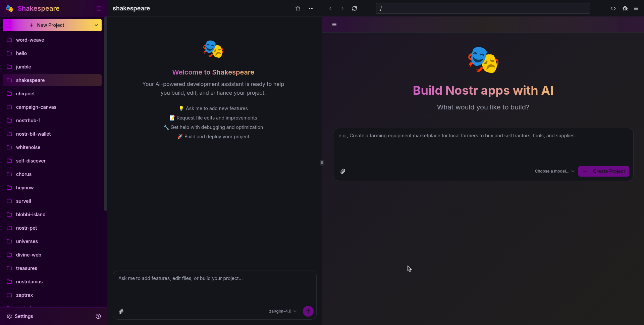Image resolution: width=644 pixels, height=325 pixels.
Task: Refresh the preview pane
Action: coord(355,8)
